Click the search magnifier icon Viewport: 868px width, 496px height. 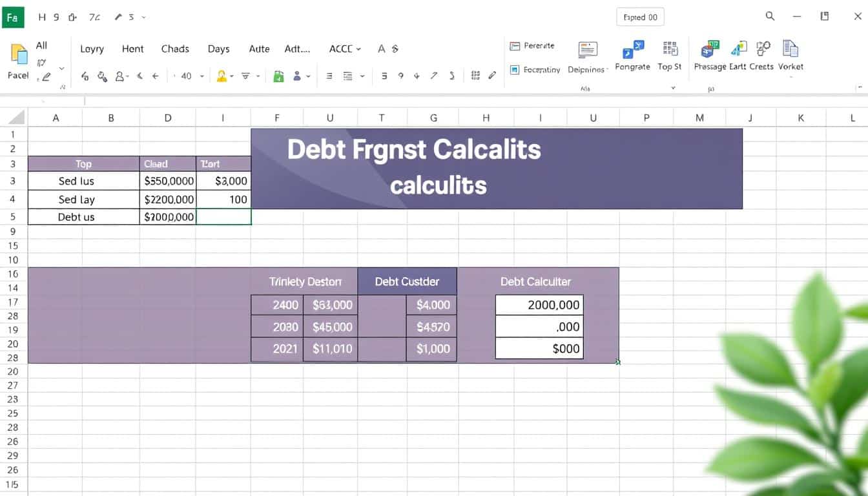[770, 16]
